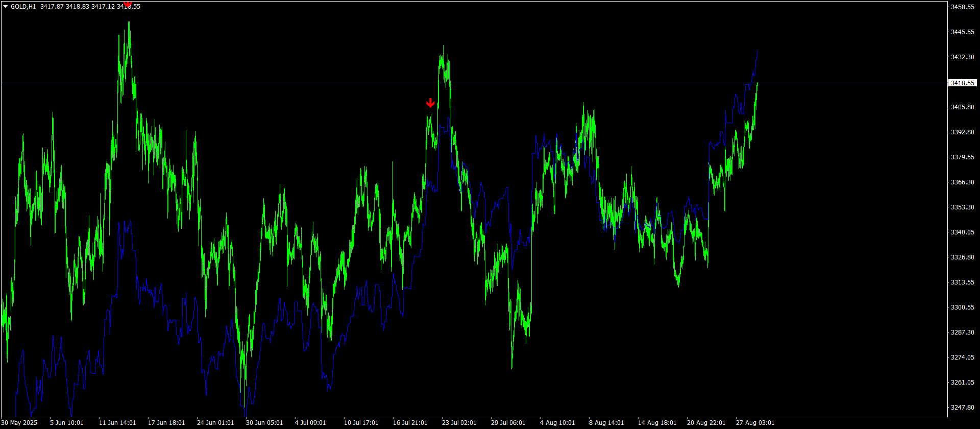Open the triangle dropdown beside GOLD,H1

(x=6, y=7)
